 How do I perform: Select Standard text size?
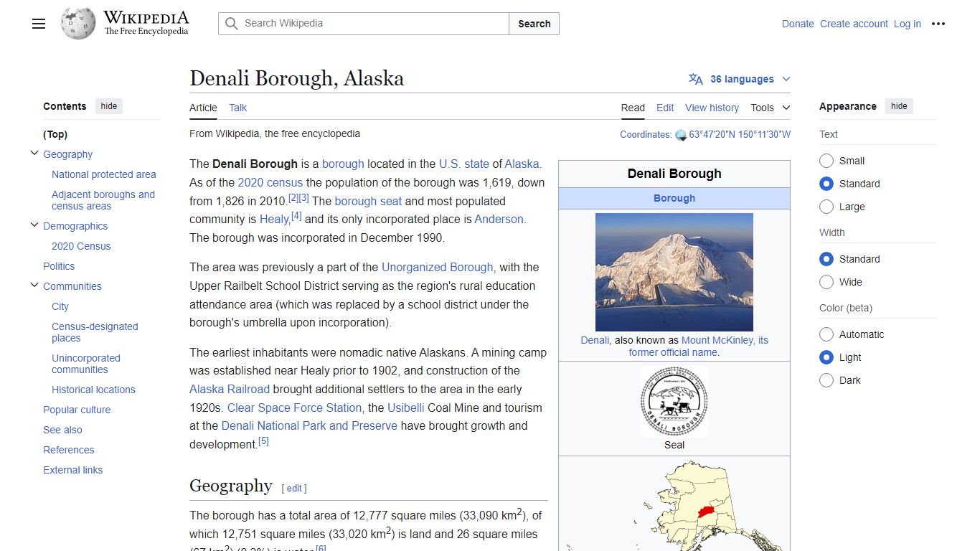pyautogui.click(x=826, y=184)
